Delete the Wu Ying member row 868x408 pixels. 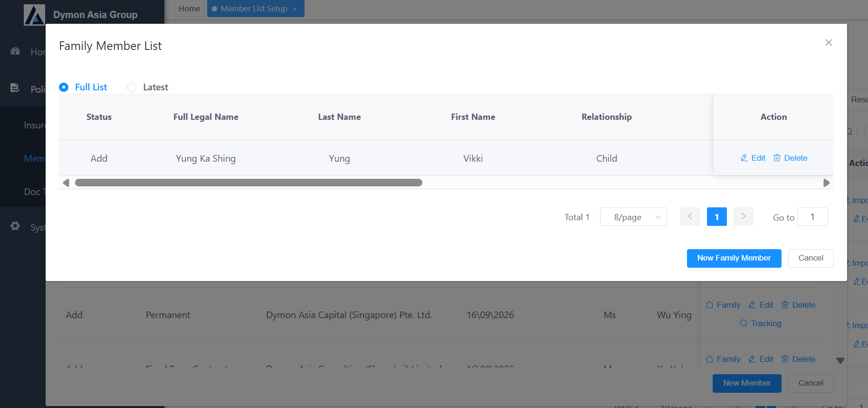pos(799,305)
